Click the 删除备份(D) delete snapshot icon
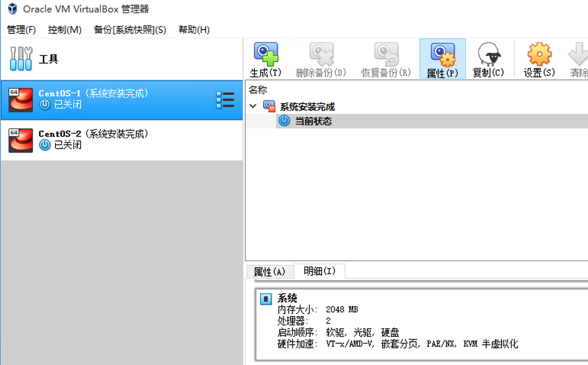The height and width of the screenshot is (365, 588). (x=321, y=54)
